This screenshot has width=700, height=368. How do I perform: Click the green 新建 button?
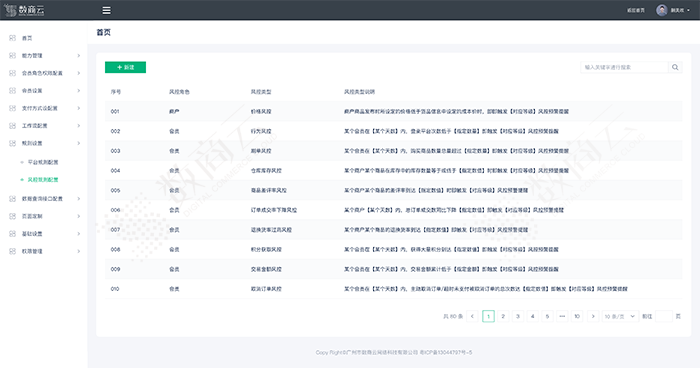coord(125,67)
